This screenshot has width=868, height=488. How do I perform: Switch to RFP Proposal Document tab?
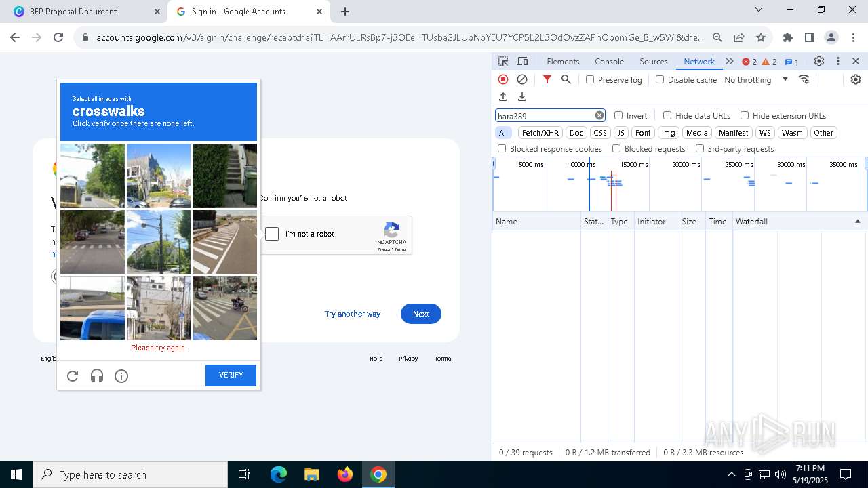coord(85,12)
